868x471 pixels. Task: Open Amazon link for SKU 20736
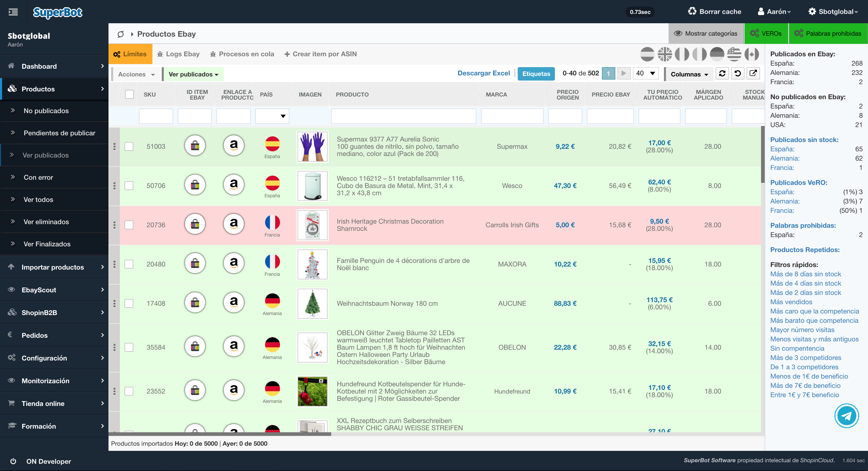pyautogui.click(x=234, y=224)
